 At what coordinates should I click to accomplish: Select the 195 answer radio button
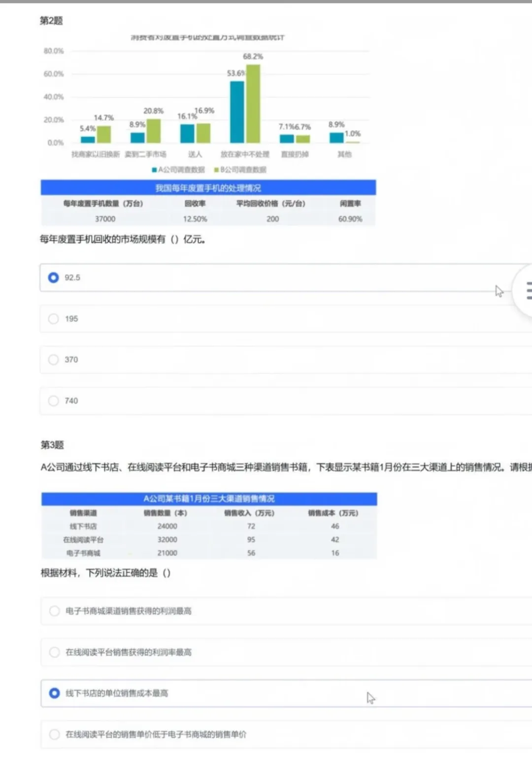click(53, 319)
